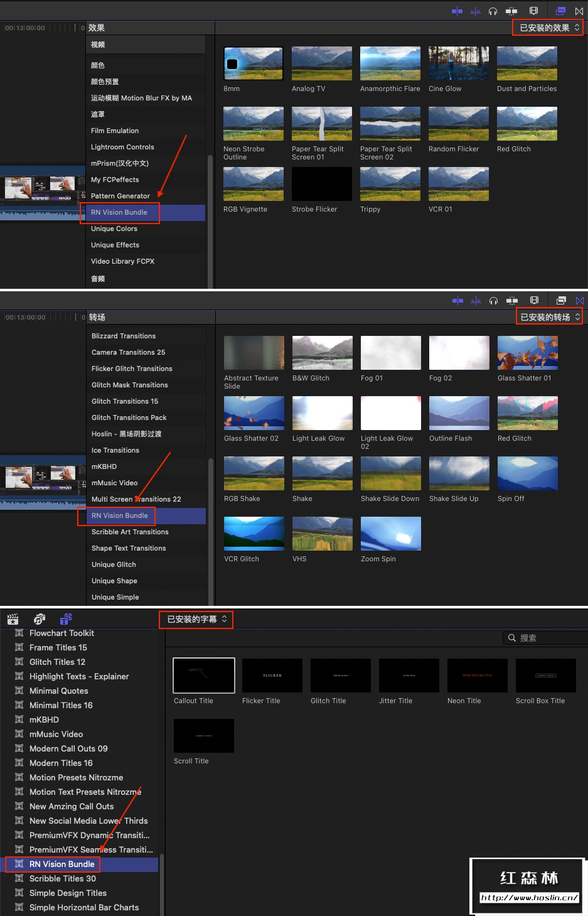Screen dimensions: 588x916
Task: Toggle solo headphones in the transitions panel toolbar
Action: [x=494, y=301]
